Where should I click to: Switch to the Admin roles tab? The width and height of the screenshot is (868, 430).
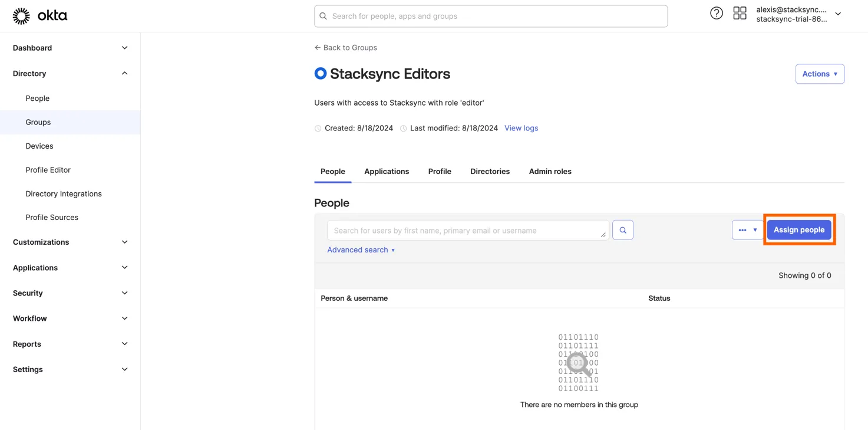pos(550,172)
